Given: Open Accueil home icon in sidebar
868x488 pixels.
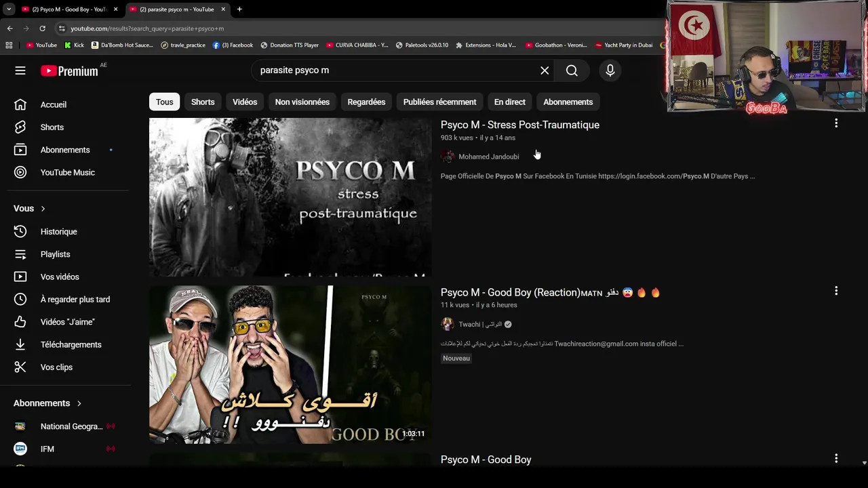Looking at the screenshot, I should coord(20,104).
